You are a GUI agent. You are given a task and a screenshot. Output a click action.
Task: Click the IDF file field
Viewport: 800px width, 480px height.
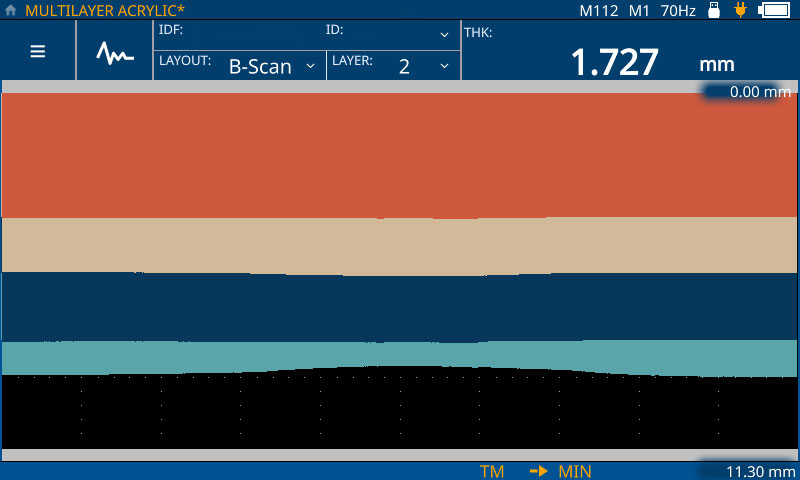[240, 31]
